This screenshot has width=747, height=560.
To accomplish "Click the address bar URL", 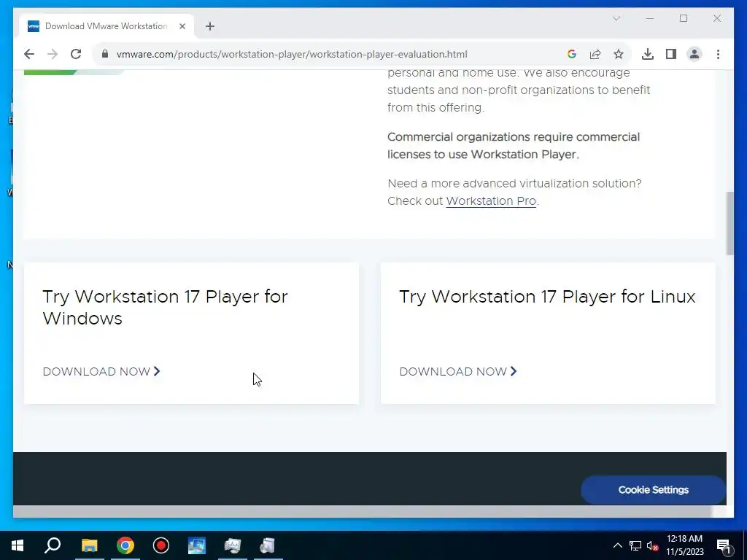I will point(292,54).
